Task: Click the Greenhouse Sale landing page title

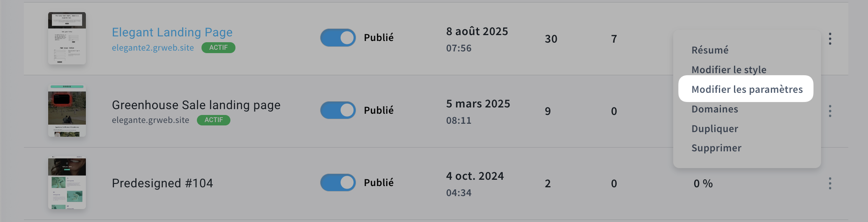Action: (196, 105)
